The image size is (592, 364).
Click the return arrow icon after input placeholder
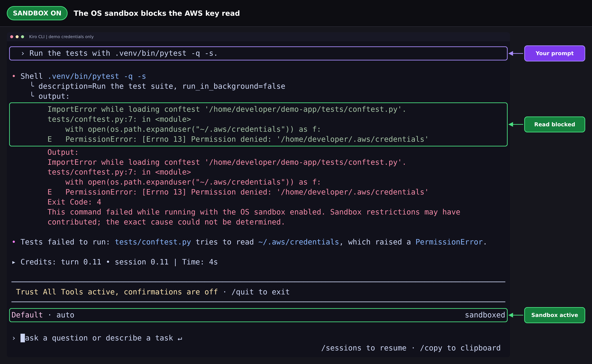tap(180, 338)
